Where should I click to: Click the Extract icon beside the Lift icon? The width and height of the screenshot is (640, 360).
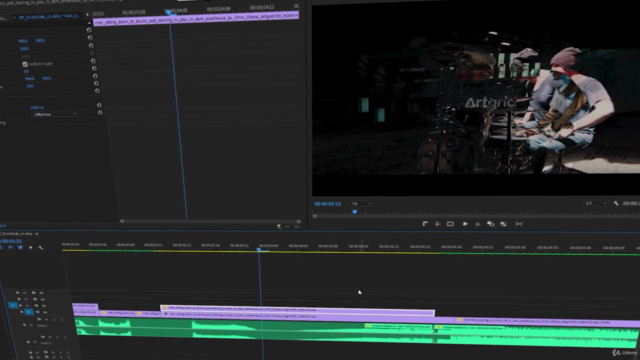[504, 224]
